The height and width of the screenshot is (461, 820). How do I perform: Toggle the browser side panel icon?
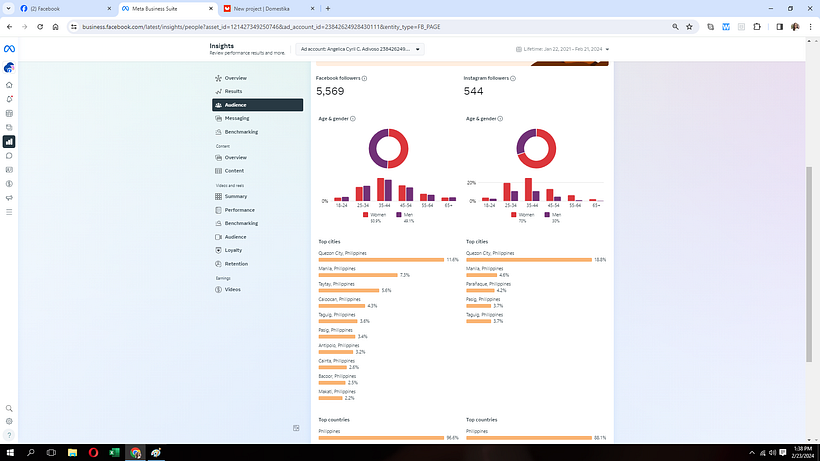point(779,27)
